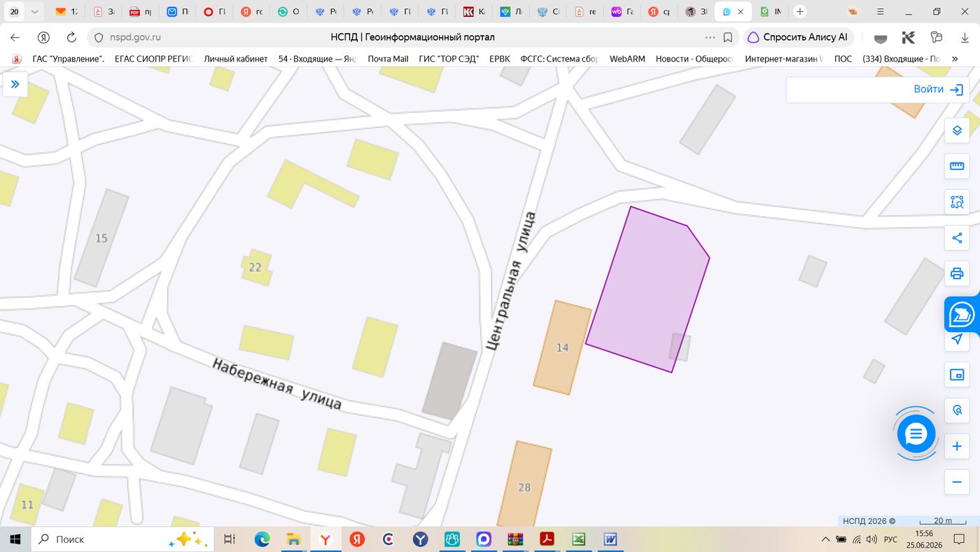
Task: Expand the left sidebar with double chevron
Action: 15,85
